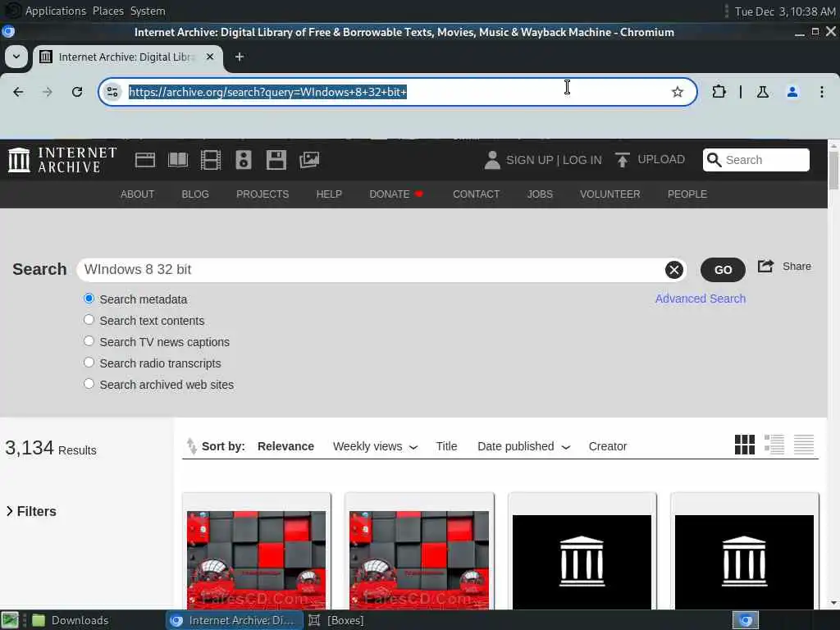Switch to compact list view
The width and height of the screenshot is (840, 630).
[x=804, y=445]
